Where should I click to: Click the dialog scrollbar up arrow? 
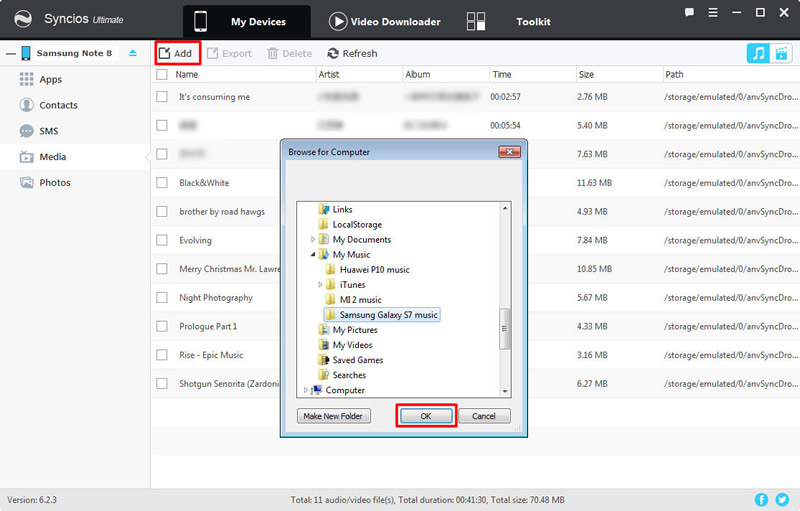tap(505, 208)
